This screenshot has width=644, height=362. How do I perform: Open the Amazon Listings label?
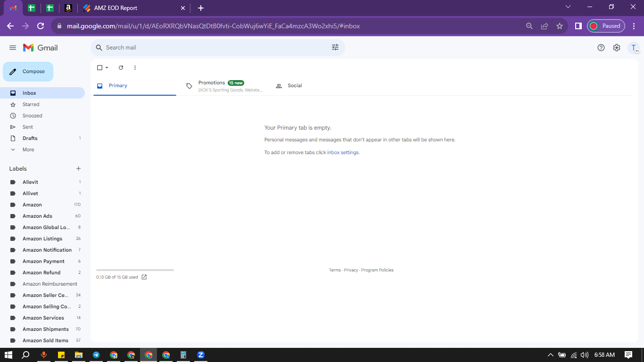pos(42,239)
